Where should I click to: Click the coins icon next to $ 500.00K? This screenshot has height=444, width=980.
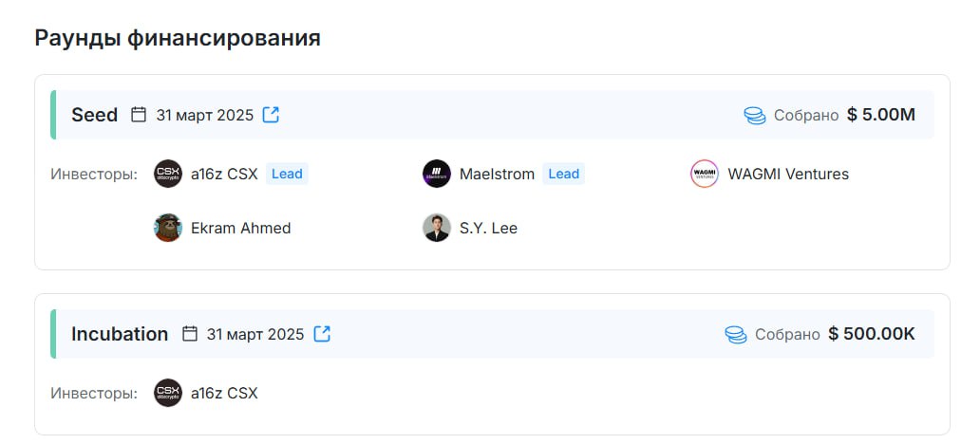pos(736,335)
